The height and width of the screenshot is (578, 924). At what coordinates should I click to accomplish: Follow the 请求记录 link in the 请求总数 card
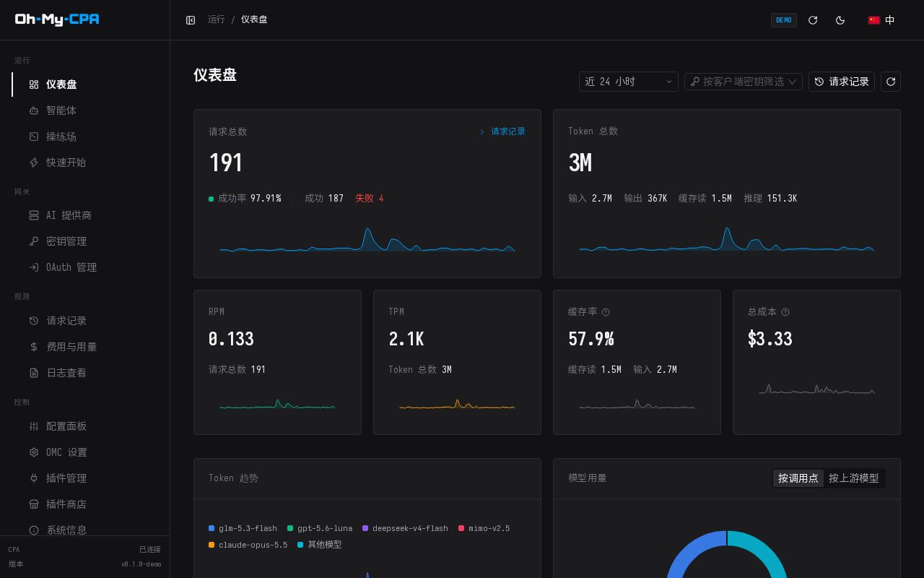click(x=502, y=131)
